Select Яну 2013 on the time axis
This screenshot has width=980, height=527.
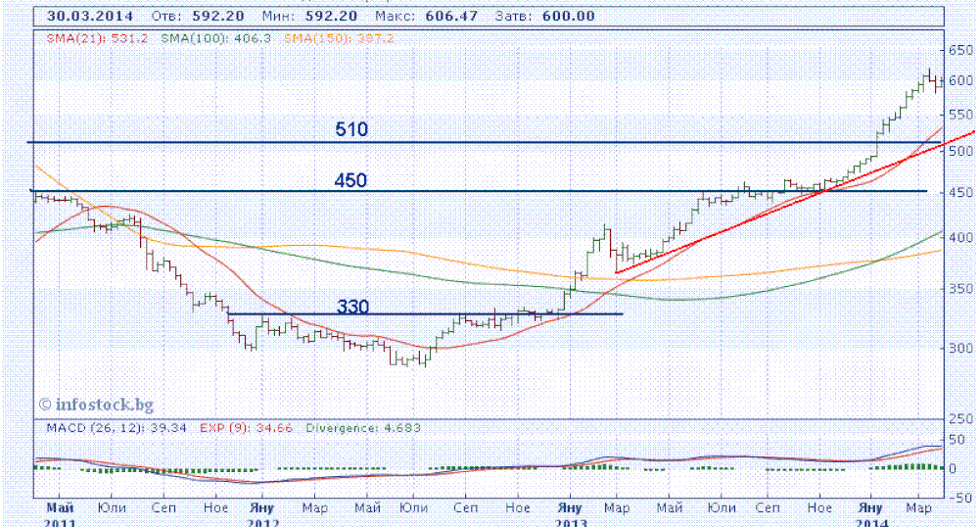(x=569, y=515)
